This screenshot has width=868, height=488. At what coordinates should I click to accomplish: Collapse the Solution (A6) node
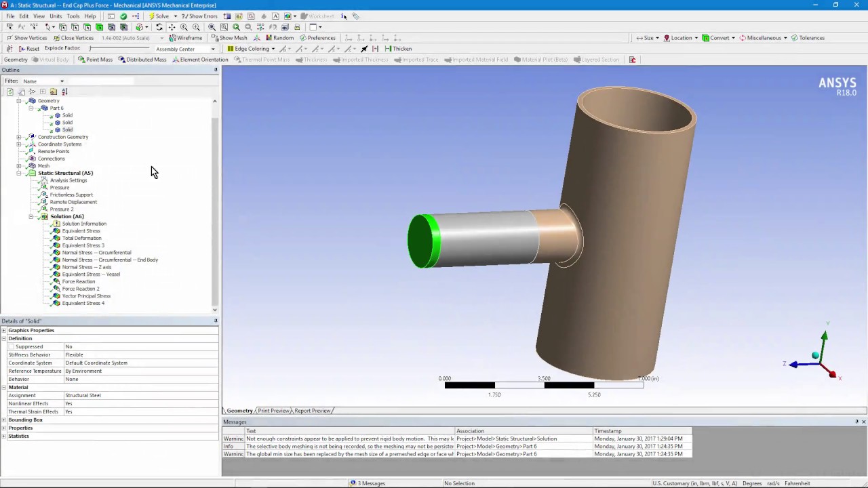point(31,217)
